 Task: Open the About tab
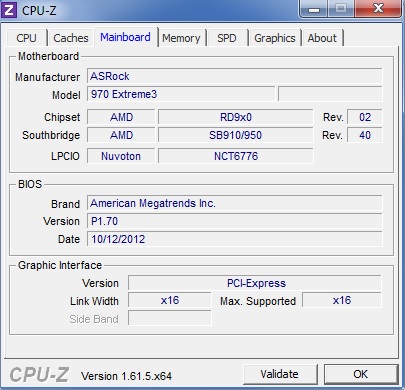tap(322, 38)
